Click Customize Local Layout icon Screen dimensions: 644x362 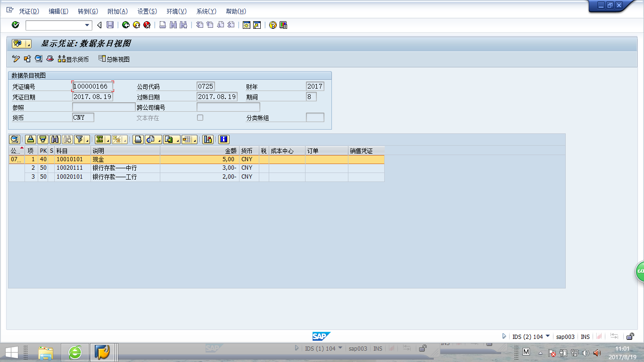283,25
